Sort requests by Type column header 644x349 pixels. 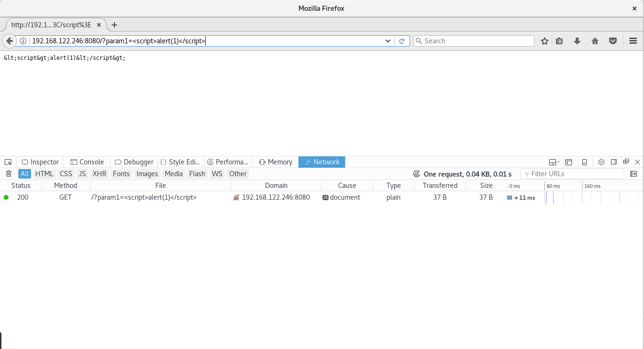394,186
